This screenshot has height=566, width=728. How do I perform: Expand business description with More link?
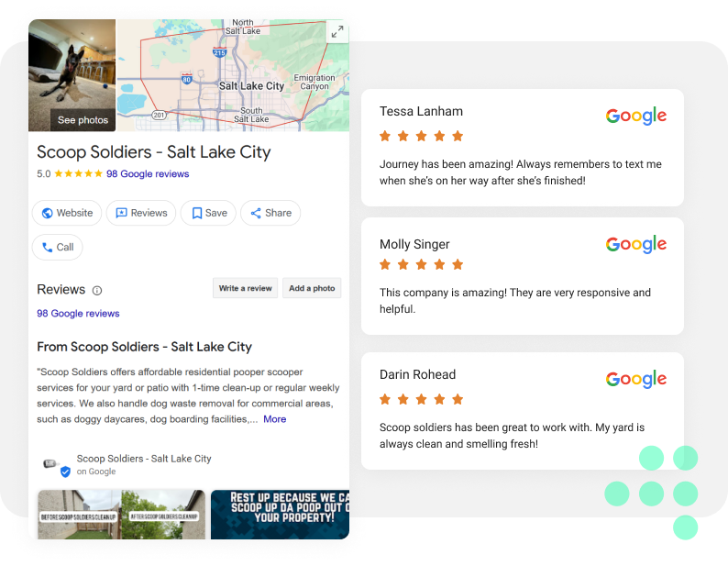point(274,419)
